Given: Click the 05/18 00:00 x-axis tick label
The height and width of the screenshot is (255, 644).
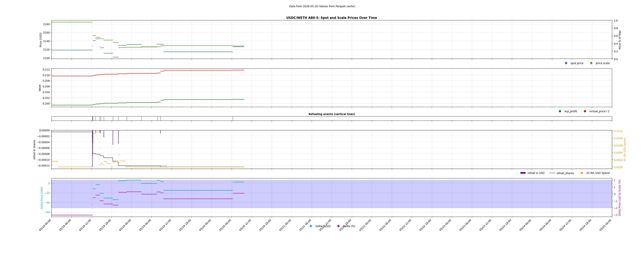Looking at the screenshot, I should 45,225.
